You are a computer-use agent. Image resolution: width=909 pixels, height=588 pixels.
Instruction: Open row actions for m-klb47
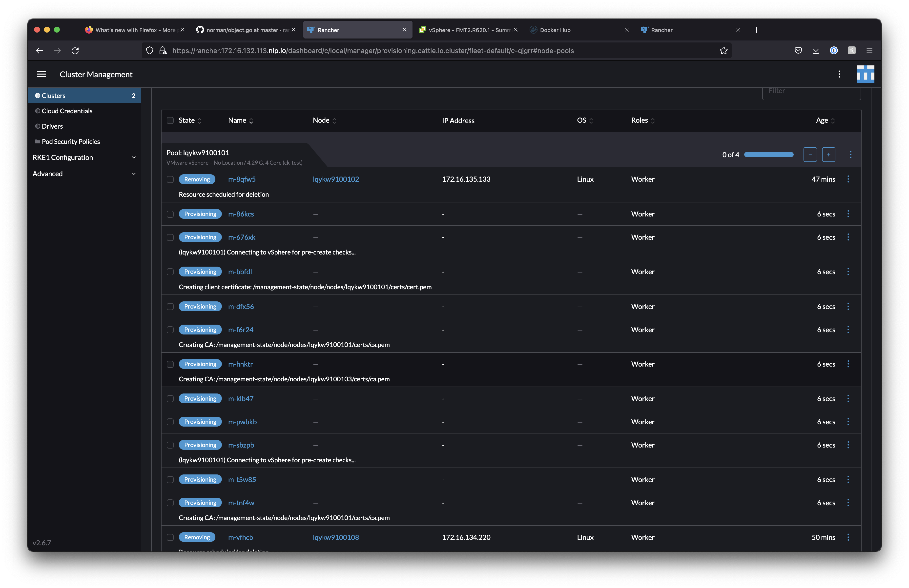848,399
